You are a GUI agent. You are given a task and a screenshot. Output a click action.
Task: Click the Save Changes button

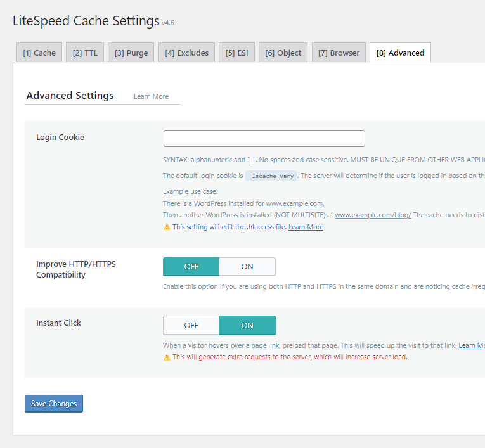point(54,404)
